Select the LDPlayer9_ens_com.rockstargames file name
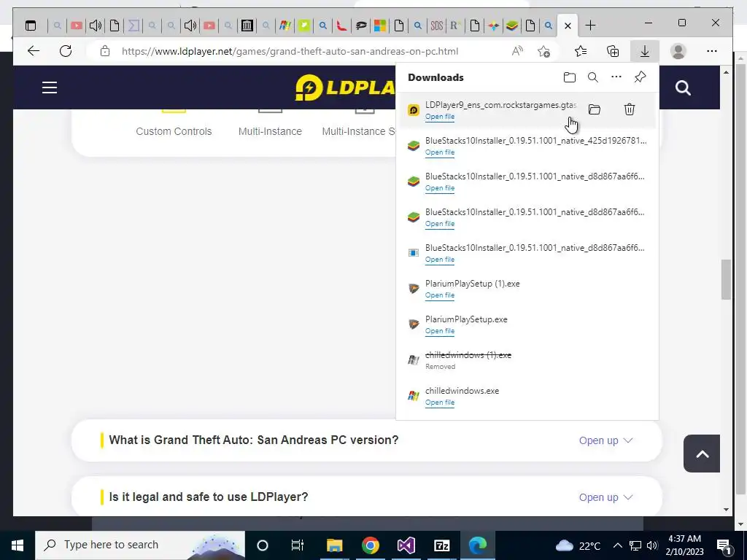The height and width of the screenshot is (560, 747). pyautogui.click(x=500, y=105)
